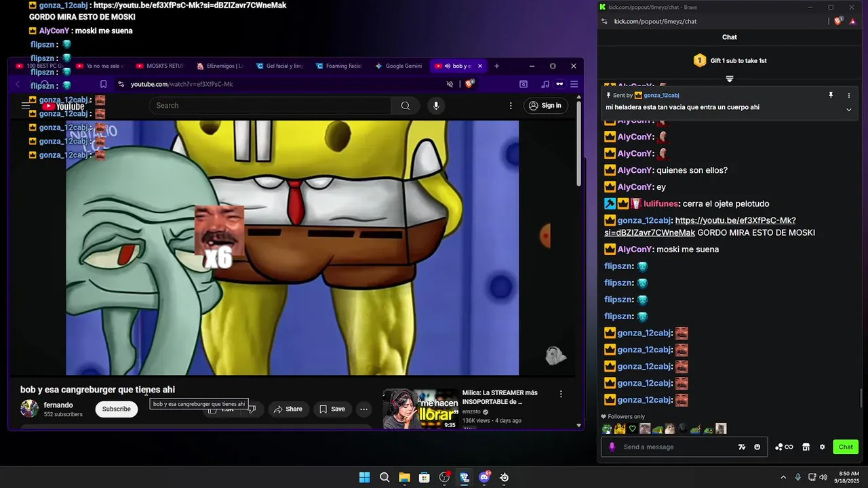Switch to the 'MOSKI'S RETUR' tab
The image size is (868, 488).
(x=160, y=66)
